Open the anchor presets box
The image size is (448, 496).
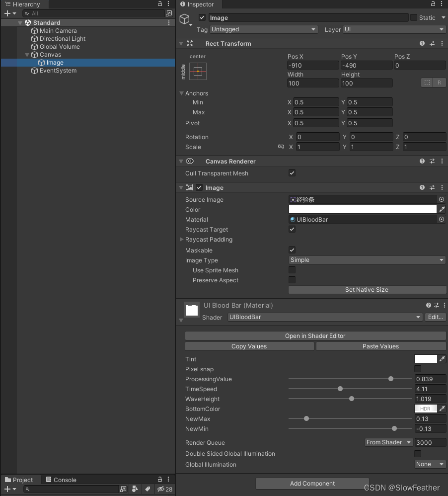pyautogui.click(x=198, y=71)
